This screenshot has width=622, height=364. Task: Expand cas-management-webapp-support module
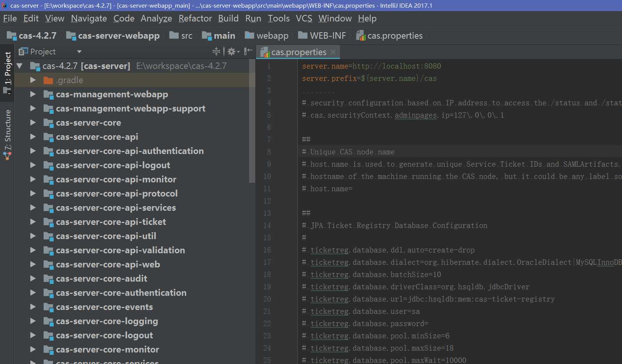[33, 108]
